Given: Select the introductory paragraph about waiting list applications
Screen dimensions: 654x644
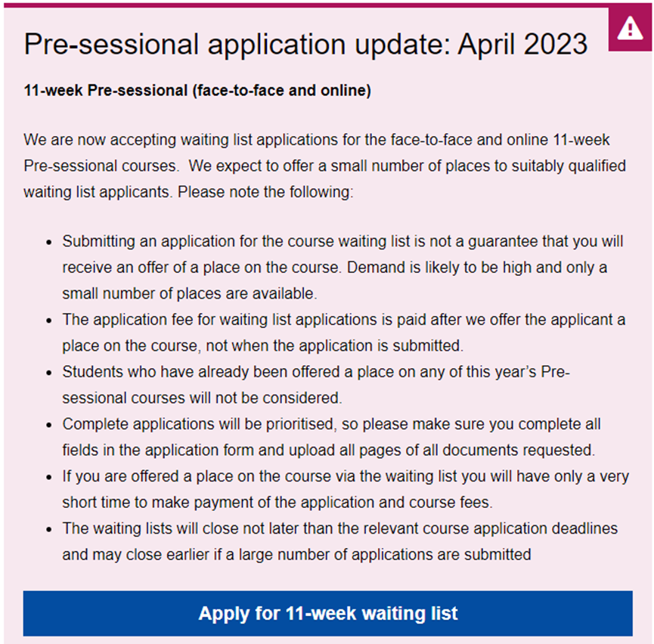Looking at the screenshot, I should point(325,166).
